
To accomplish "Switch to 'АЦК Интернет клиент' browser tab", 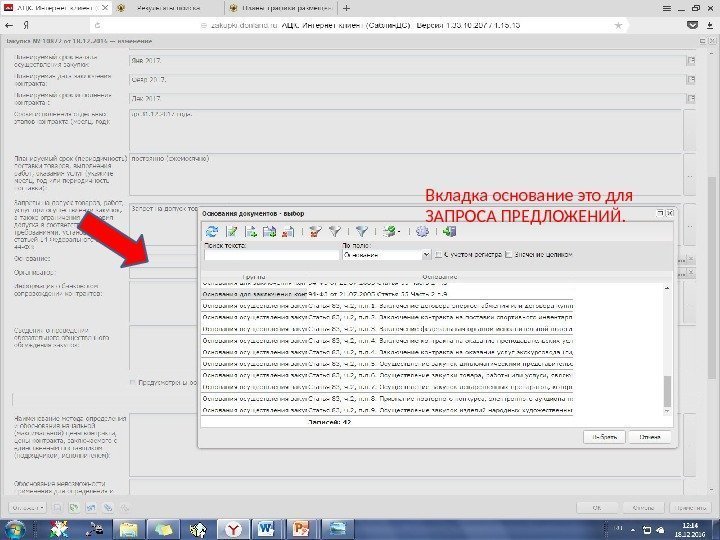I will pyautogui.click(x=56, y=8).
